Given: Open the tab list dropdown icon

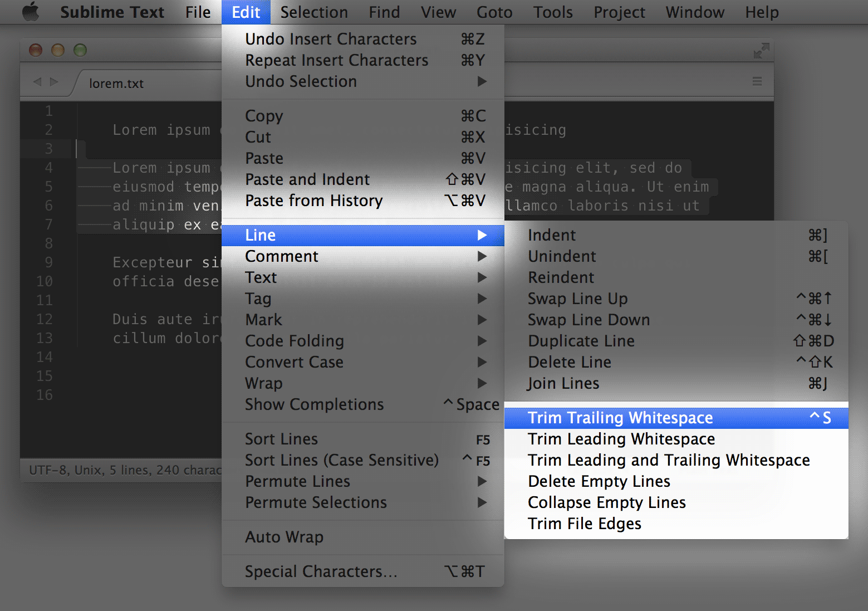Looking at the screenshot, I should 757,81.
